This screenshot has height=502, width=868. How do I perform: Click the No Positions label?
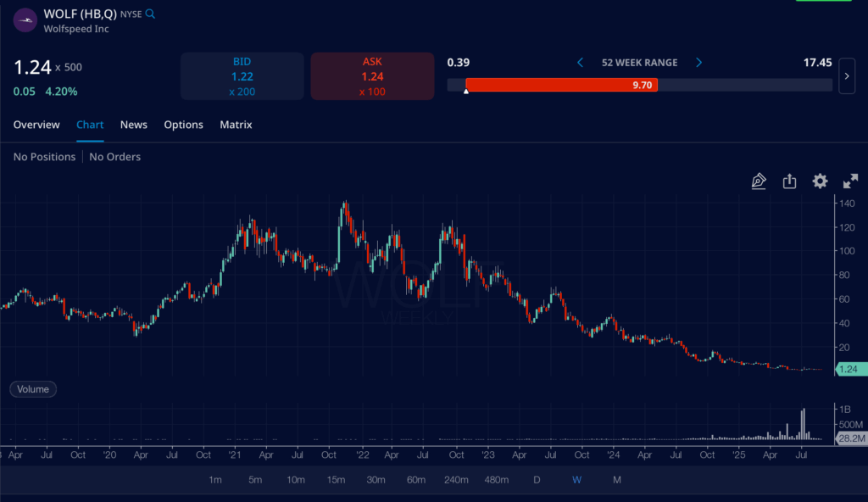coord(43,156)
